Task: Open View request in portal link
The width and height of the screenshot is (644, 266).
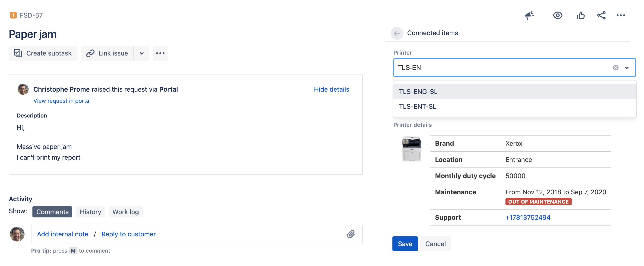Action: coord(62,101)
